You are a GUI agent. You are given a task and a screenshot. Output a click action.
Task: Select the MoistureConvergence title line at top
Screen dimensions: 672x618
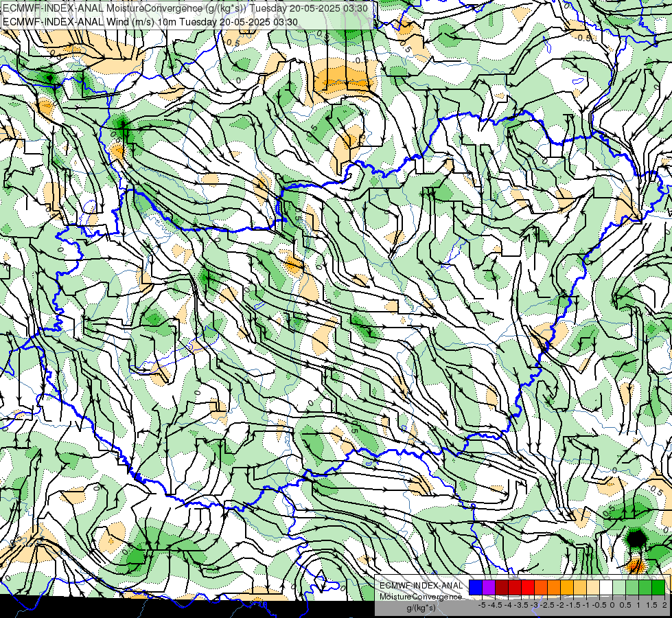pos(185,8)
